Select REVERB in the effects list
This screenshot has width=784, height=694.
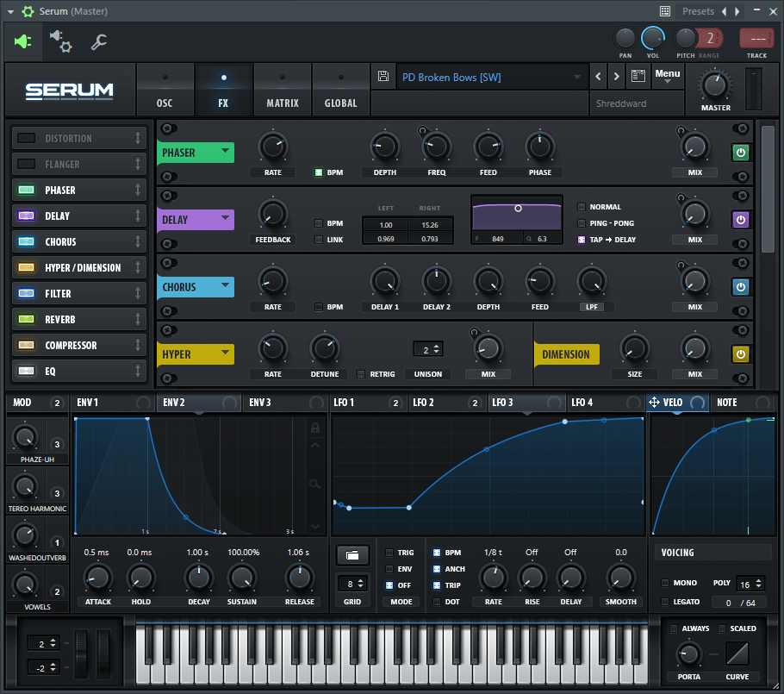click(79, 319)
